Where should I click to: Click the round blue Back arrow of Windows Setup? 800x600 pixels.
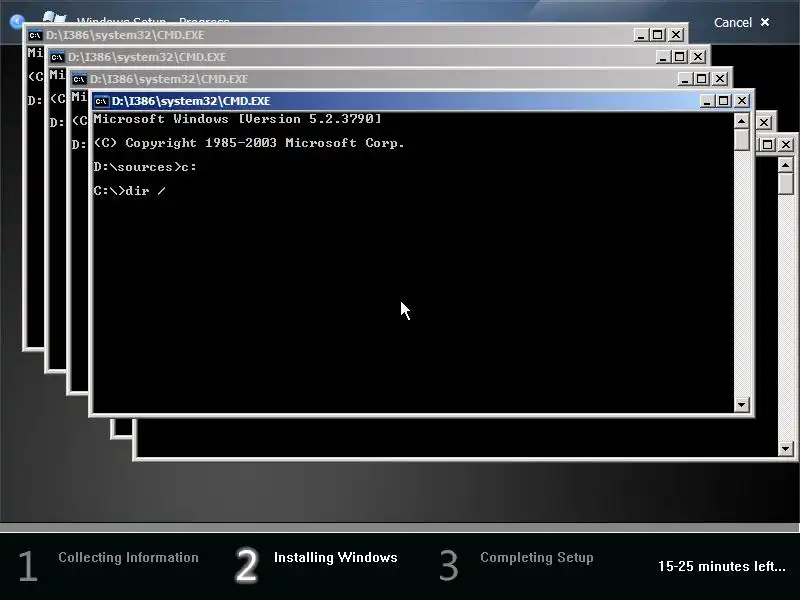[17, 21]
